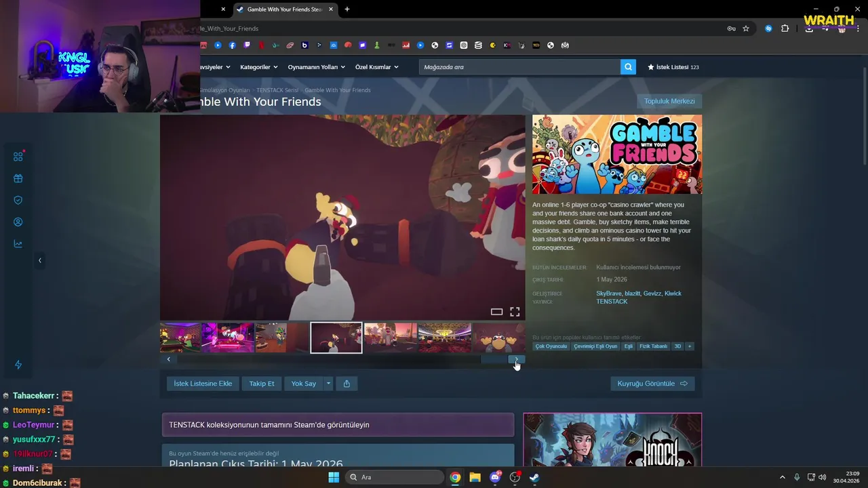Expand the Oynamanın Yolları dropdown menu
This screenshot has width=868, height=488.
point(316,67)
